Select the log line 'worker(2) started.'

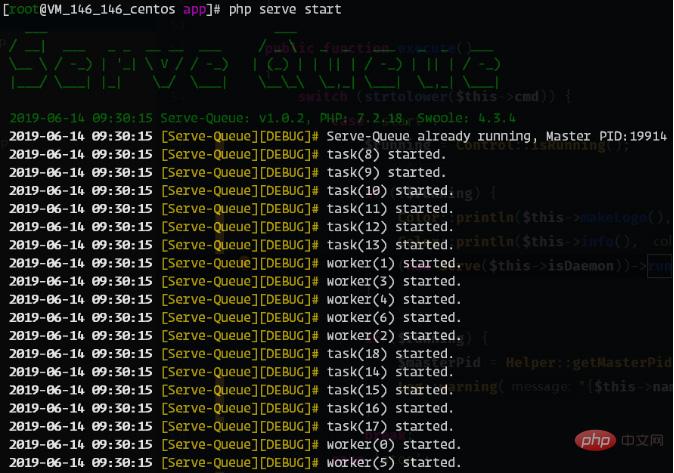236,335
